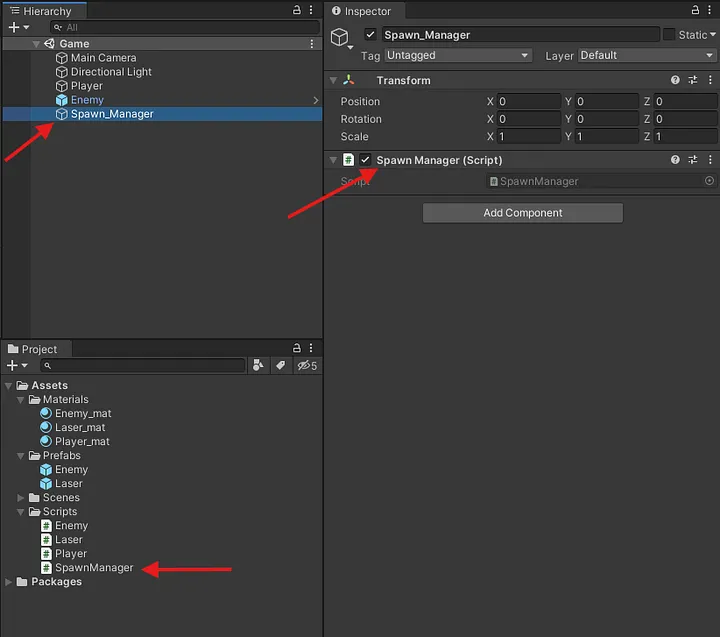
Task: Disable the Spawn Manager script checkbox
Action: click(x=366, y=160)
